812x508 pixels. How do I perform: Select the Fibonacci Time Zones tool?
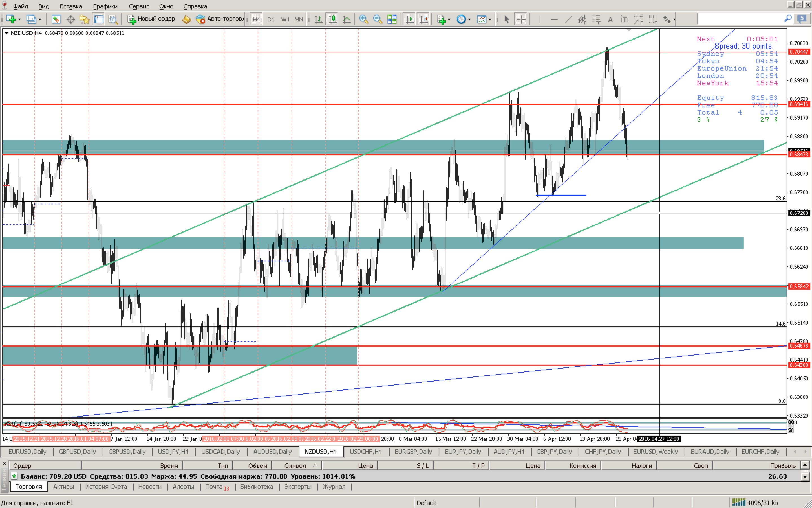point(653,19)
